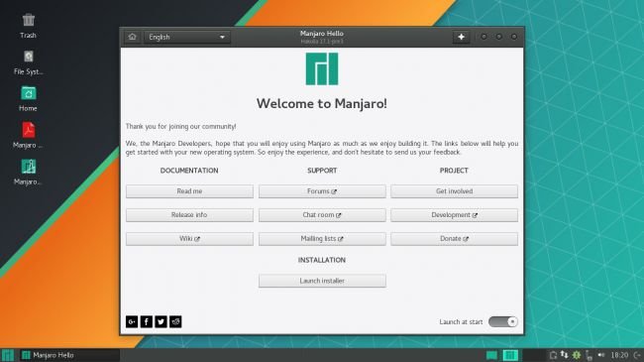Switch to first workspace in pager
This screenshot has height=362, width=644.
click(491, 355)
